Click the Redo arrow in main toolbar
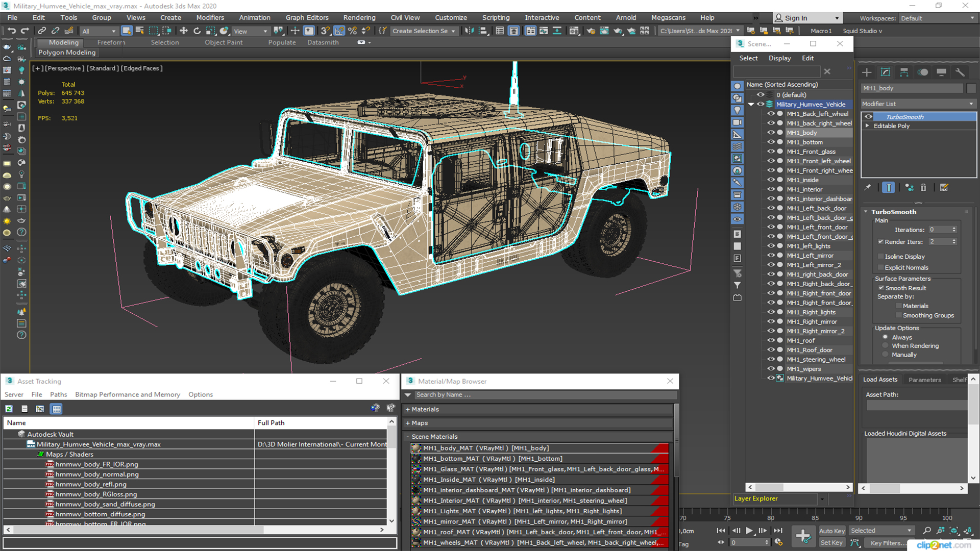The width and height of the screenshot is (980, 551). 24,31
